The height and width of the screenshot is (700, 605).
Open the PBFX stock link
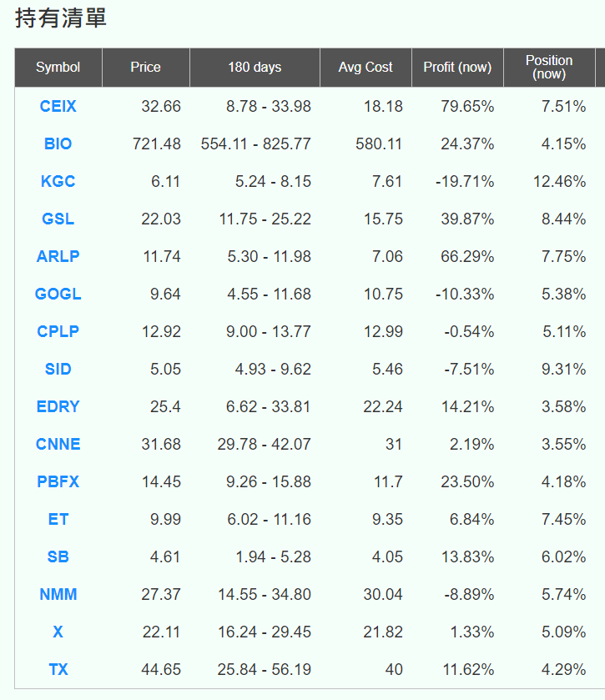(x=58, y=482)
